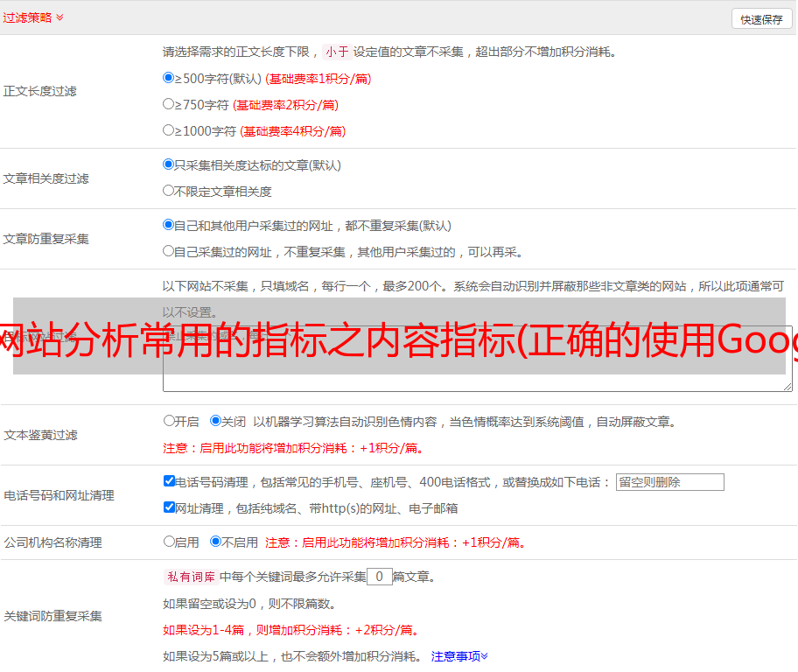The width and height of the screenshot is (798, 672).
Task: Toggle the 网址清理 checkbox
Action: click(x=169, y=507)
